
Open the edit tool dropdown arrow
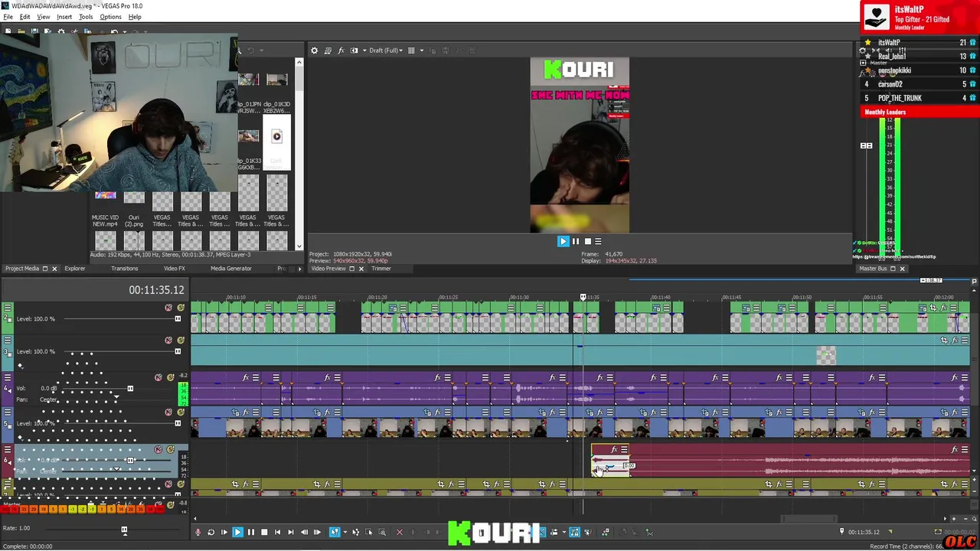(345, 532)
